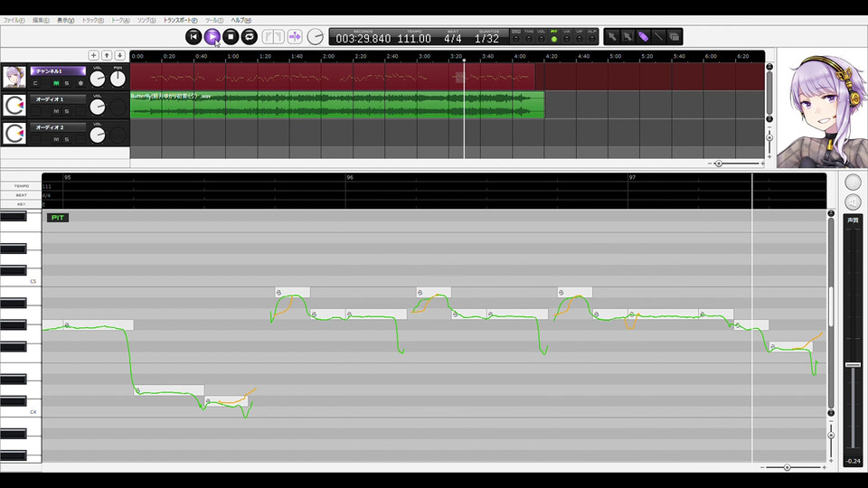Select the purple pen draw tool

[643, 36]
